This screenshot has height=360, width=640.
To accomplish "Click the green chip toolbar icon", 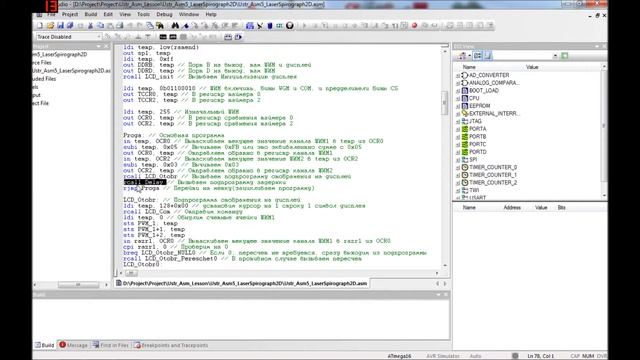I will click(x=280, y=25).
